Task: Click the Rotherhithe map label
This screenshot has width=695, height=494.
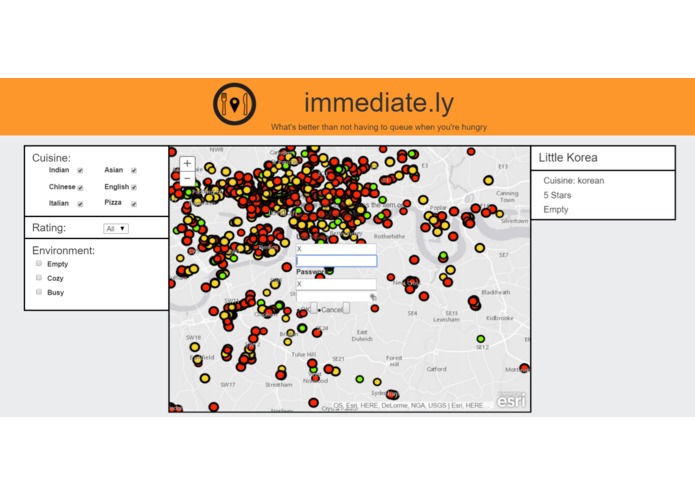Action: click(x=389, y=236)
